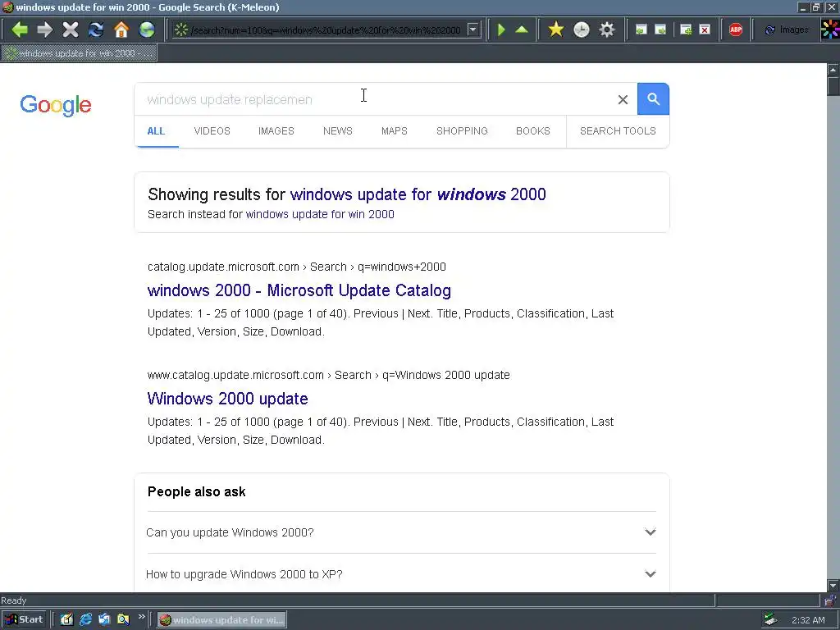Go back with the green Back arrow
Viewport: 840px width, 630px height.
point(20,30)
